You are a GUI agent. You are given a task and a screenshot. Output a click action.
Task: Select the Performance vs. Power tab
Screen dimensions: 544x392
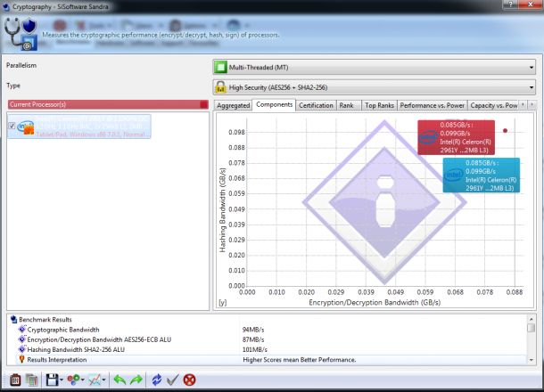pyautogui.click(x=432, y=105)
